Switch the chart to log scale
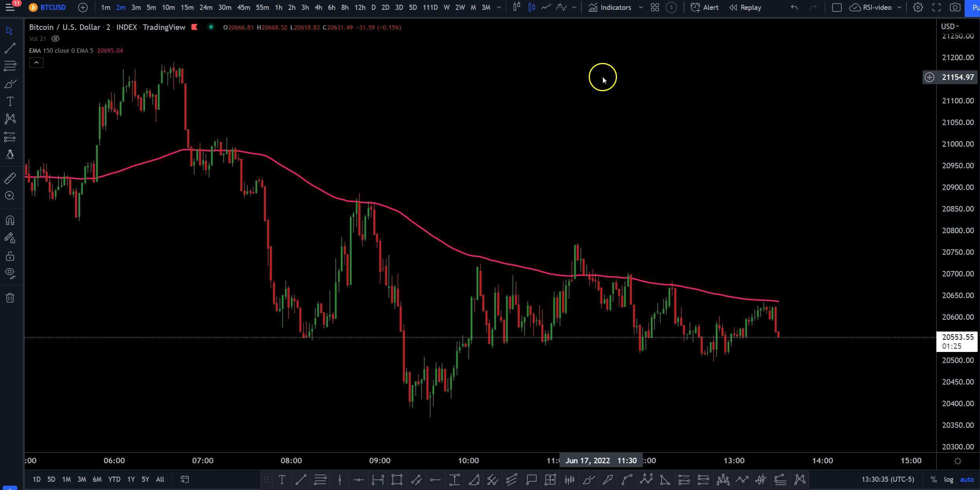This screenshot has height=490, width=980. [x=948, y=479]
